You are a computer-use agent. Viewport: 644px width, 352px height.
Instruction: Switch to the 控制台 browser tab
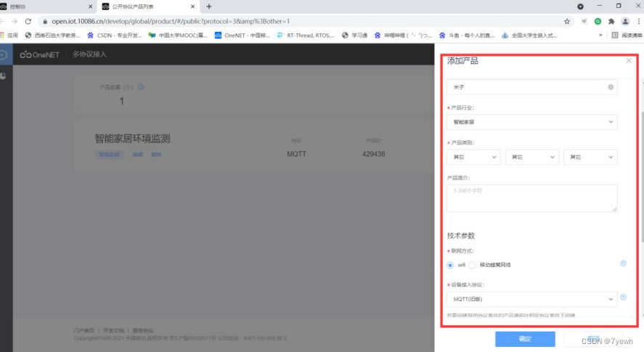coord(45,7)
